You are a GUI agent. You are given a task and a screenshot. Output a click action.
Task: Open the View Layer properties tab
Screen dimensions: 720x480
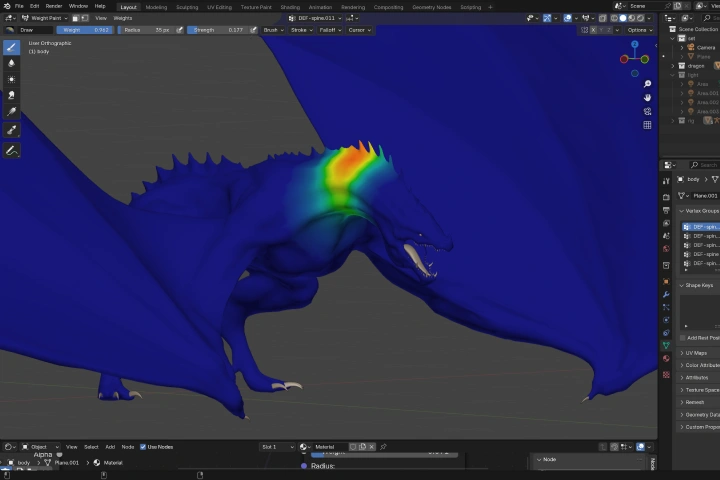(x=666, y=223)
